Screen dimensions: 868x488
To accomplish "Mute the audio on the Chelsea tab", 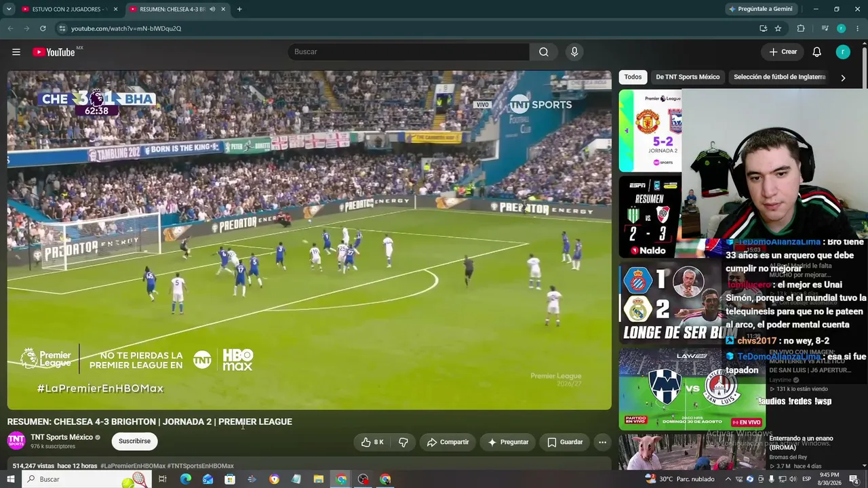I will [212, 9].
